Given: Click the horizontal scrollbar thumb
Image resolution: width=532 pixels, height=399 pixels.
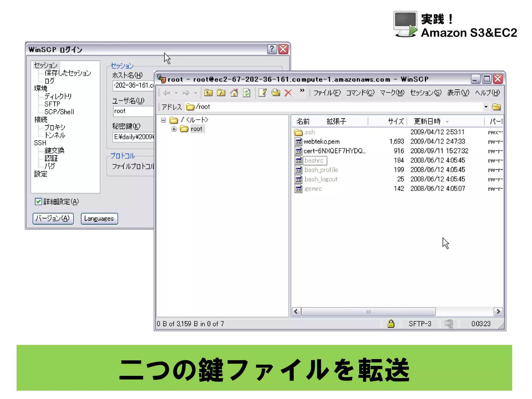Looking at the screenshot, I should (368, 311).
